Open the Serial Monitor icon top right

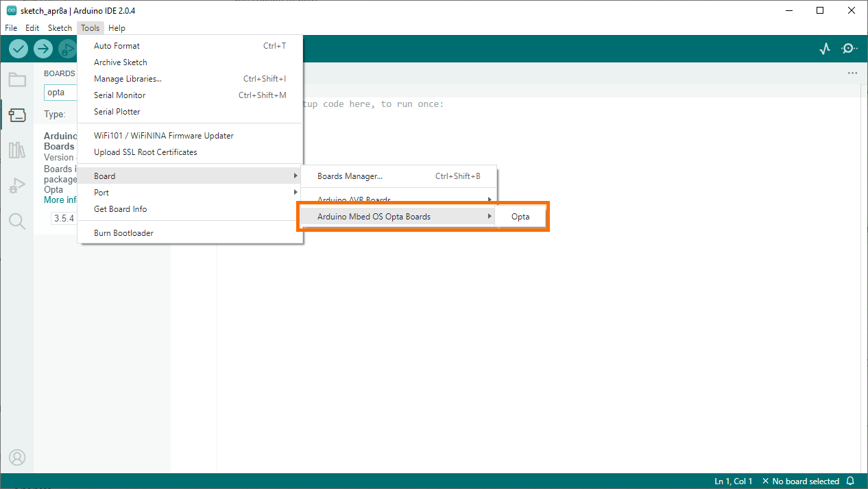pos(849,49)
